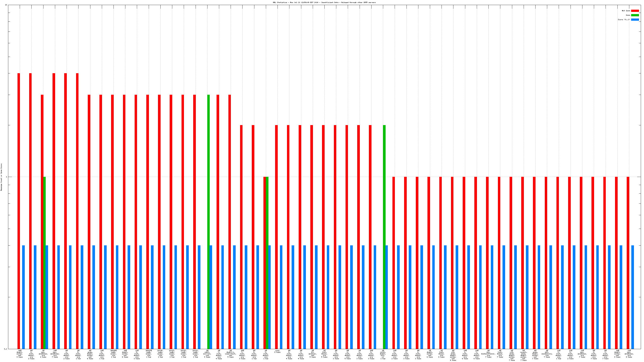The height and width of the screenshot is (362, 644).
Task: Click the 36407@ iadb.isipp.com label
Action: coord(149,354)
